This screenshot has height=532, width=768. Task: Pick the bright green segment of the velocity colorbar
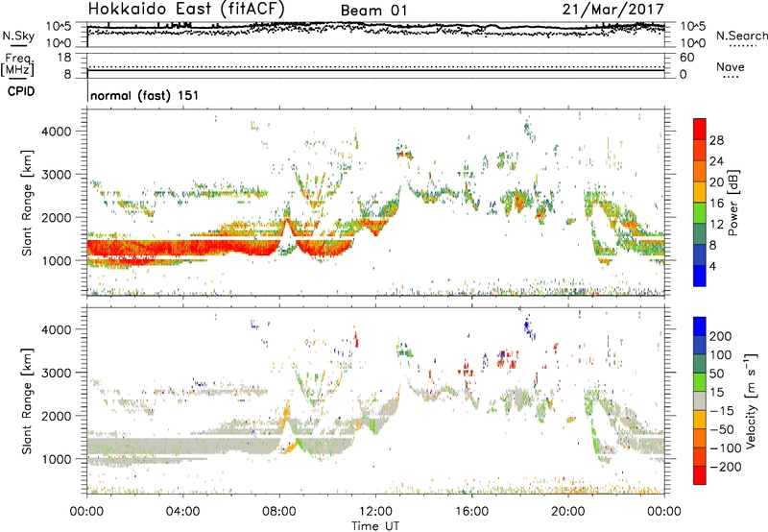pyautogui.click(x=700, y=382)
